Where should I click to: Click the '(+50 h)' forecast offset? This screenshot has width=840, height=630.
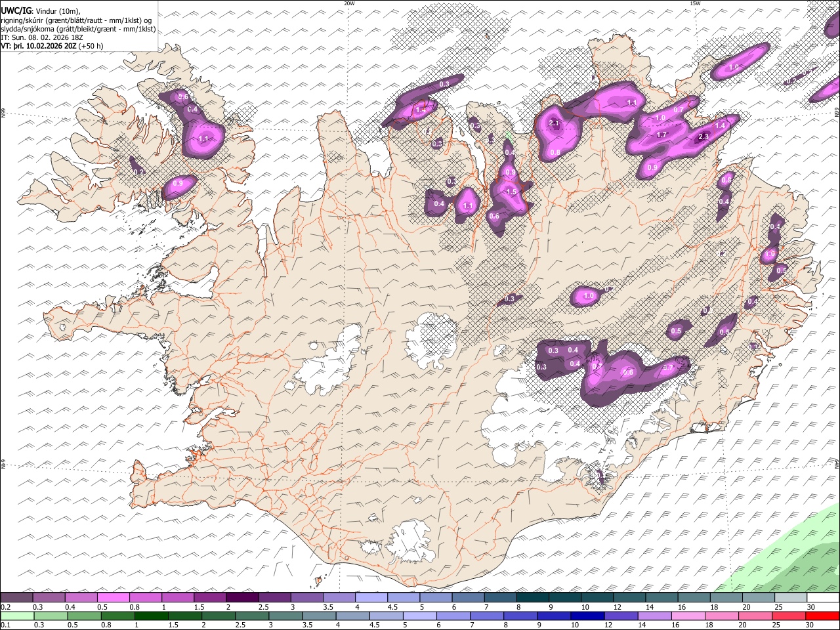[91, 46]
